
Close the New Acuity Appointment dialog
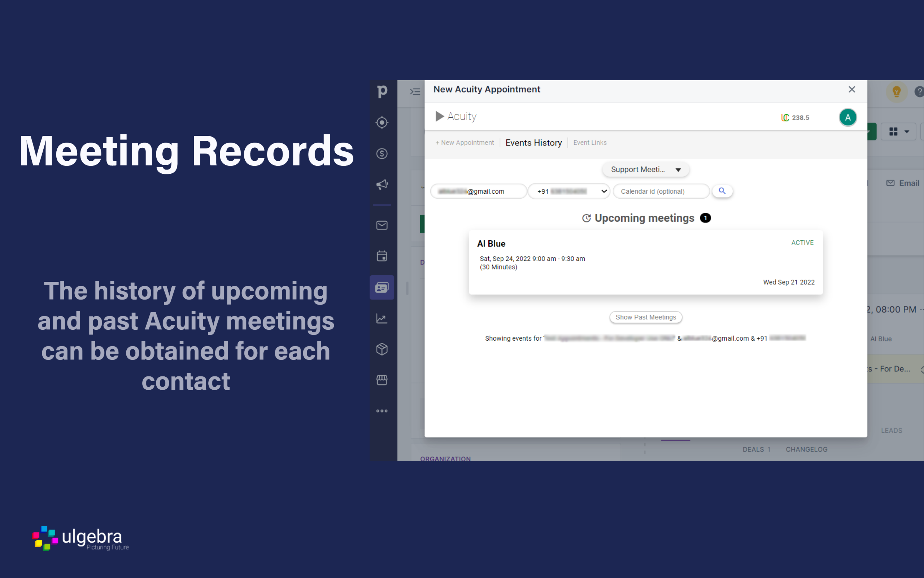851,90
